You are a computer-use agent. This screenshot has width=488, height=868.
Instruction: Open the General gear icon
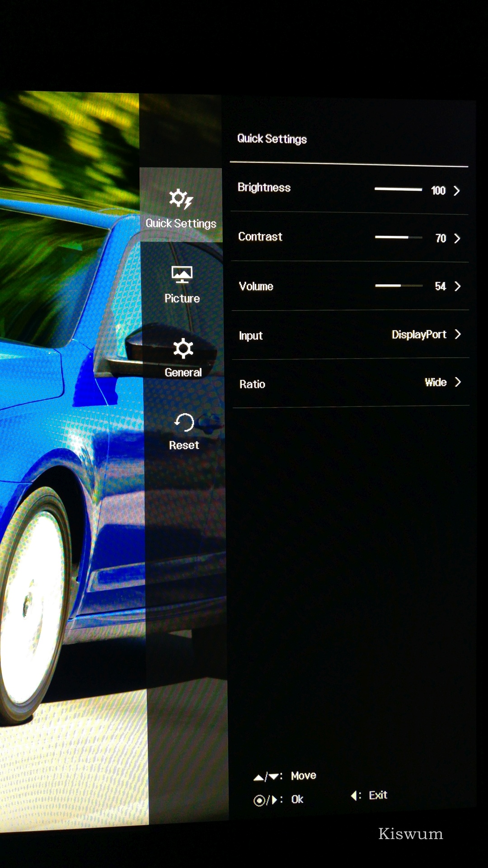183,348
